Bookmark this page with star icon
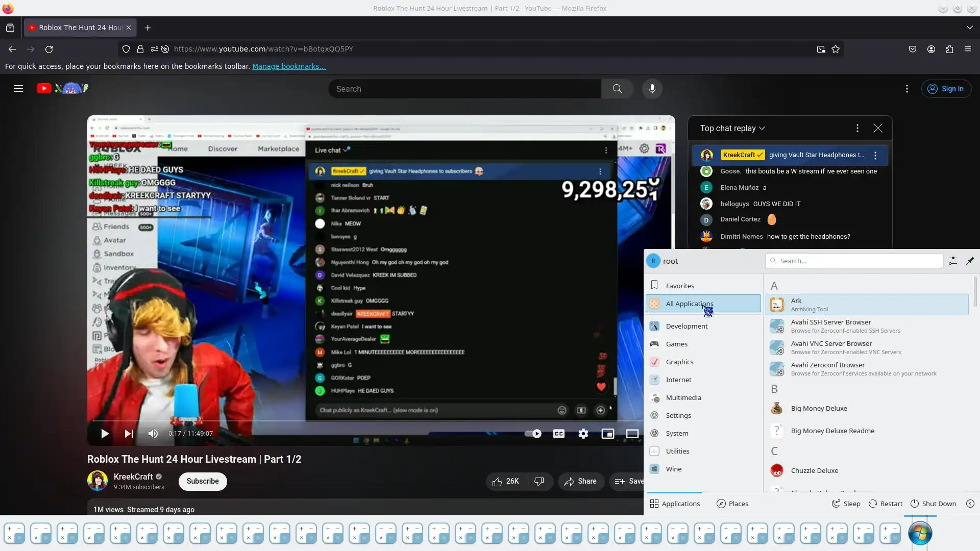Screen dimensions: 980x551 point(836,49)
